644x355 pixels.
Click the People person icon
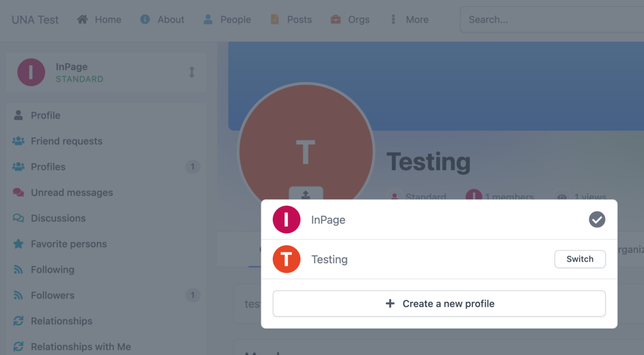pyautogui.click(x=208, y=19)
